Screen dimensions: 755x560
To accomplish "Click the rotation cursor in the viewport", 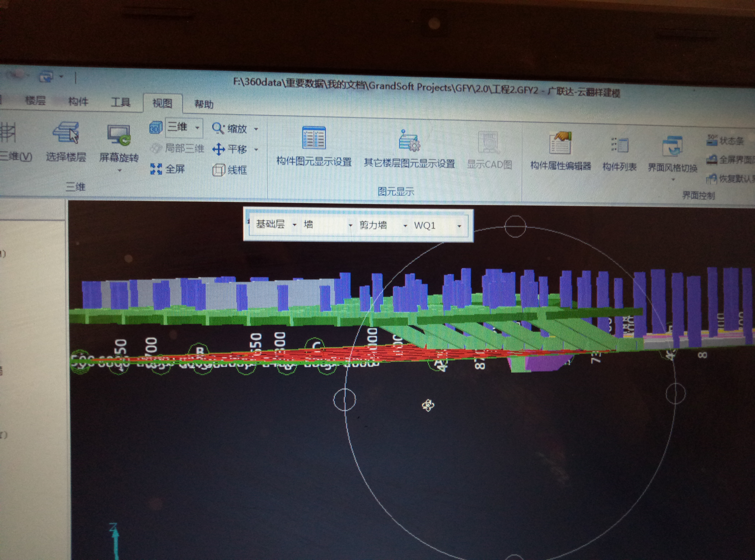I will click(x=428, y=405).
